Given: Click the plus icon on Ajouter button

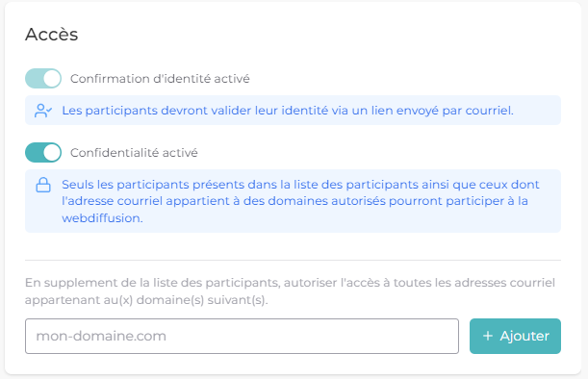Looking at the screenshot, I should tap(488, 336).
